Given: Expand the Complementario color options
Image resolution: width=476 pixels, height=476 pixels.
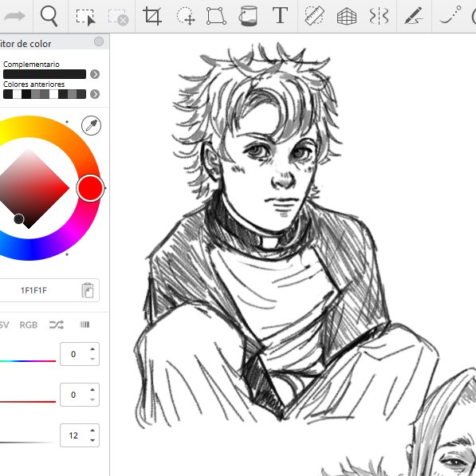Looking at the screenshot, I should coord(95,74).
